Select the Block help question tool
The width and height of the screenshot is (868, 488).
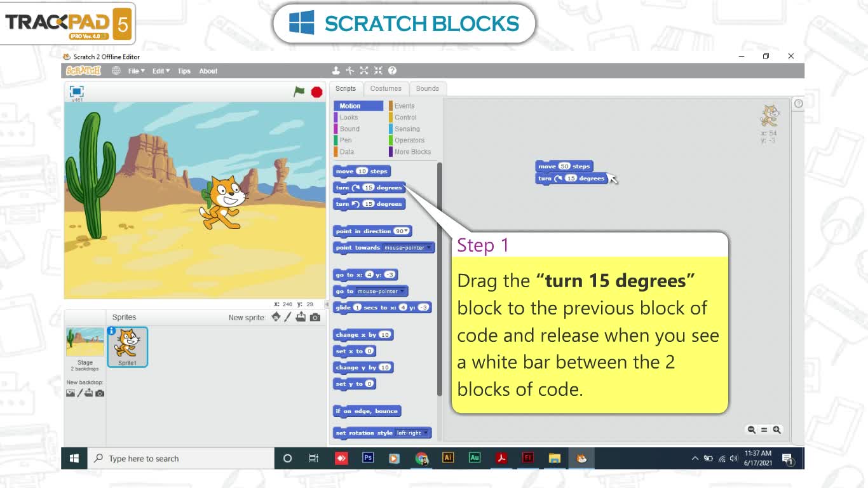392,71
